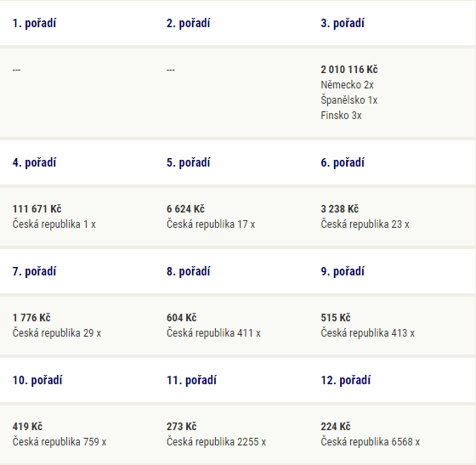
Task: Click the 6 624 Kč amount
Action: pyautogui.click(x=185, y=209)
